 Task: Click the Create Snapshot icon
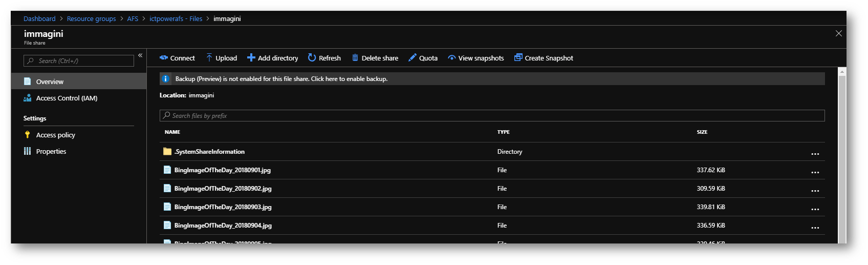[x=518, y=58]
